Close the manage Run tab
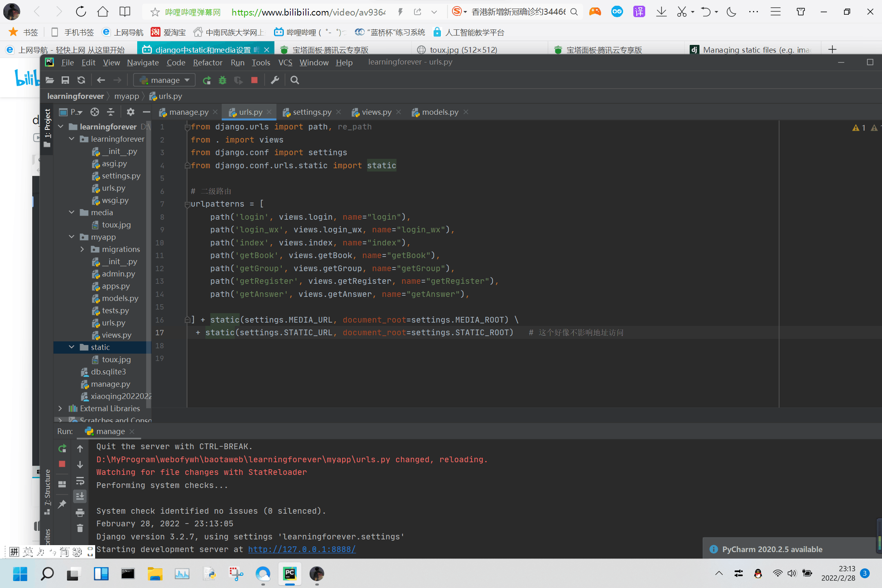The image size is (882, 588). pos(132,432)
